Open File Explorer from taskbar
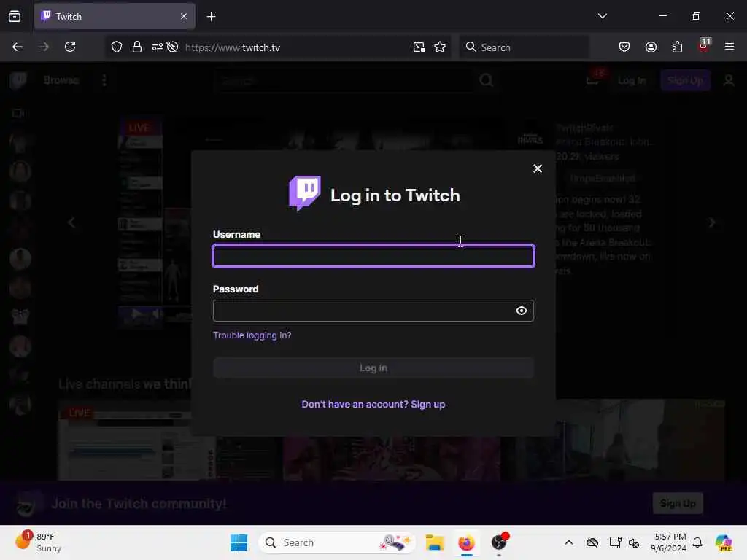The width and height of the screenshot is (747, 560). pyautogui.click(x=435, y=542)
